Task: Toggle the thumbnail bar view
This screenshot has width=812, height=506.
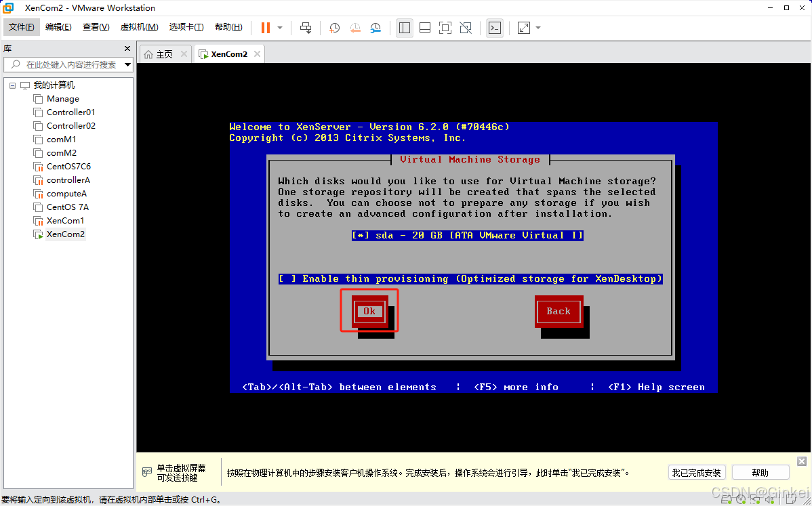Action: [425, 28]
